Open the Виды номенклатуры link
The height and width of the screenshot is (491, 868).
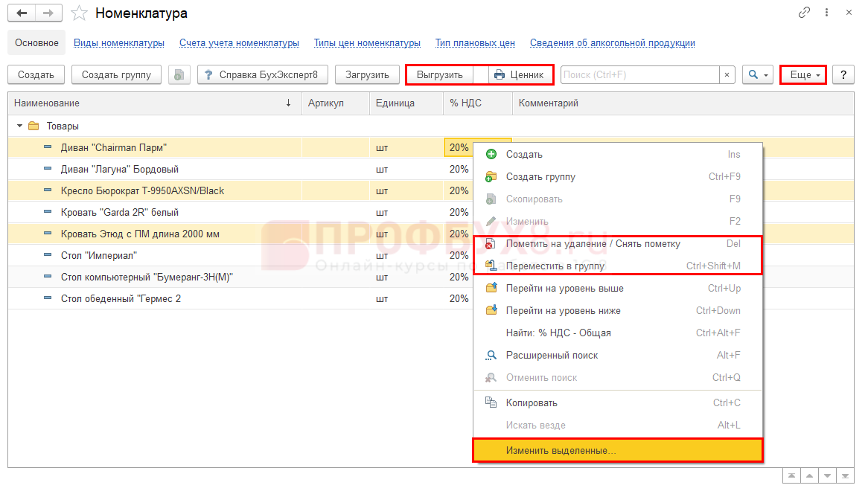pyautogui.click(x=118, y=43)
